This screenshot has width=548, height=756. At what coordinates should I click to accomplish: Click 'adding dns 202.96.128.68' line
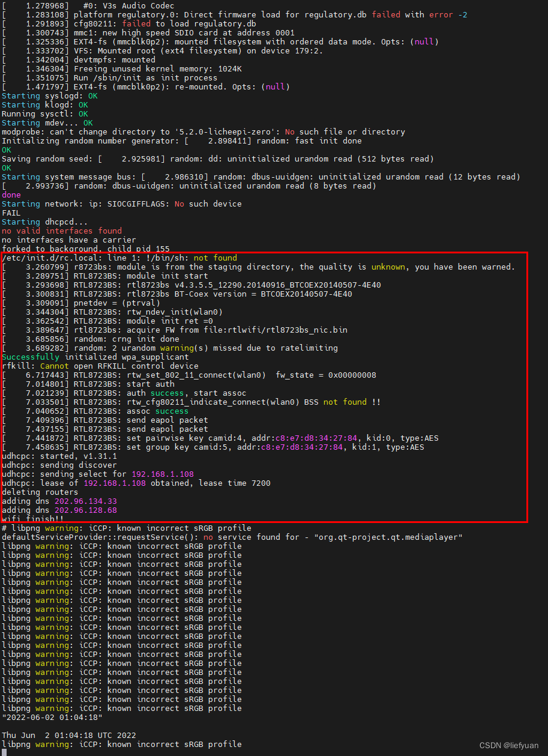59,510
